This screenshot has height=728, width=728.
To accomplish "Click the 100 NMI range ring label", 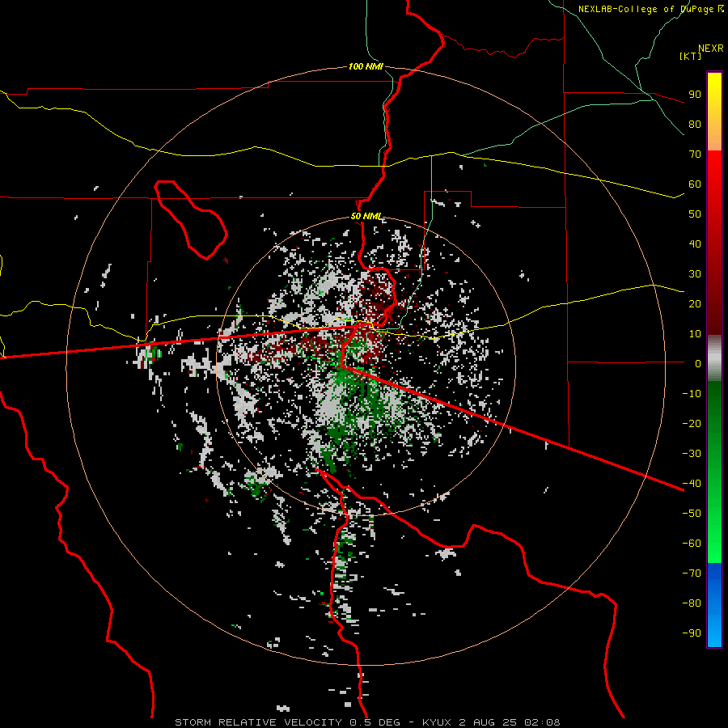I will [x=366, y=66].
